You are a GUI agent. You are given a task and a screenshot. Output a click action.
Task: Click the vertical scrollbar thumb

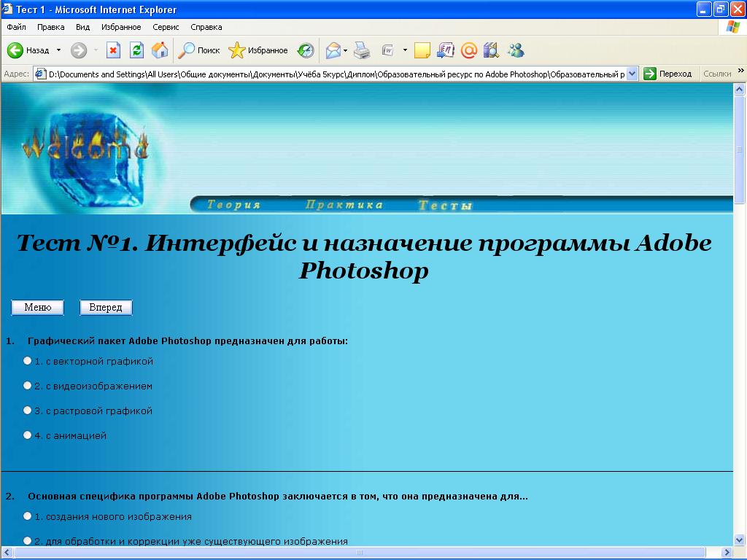click(740, 149)
